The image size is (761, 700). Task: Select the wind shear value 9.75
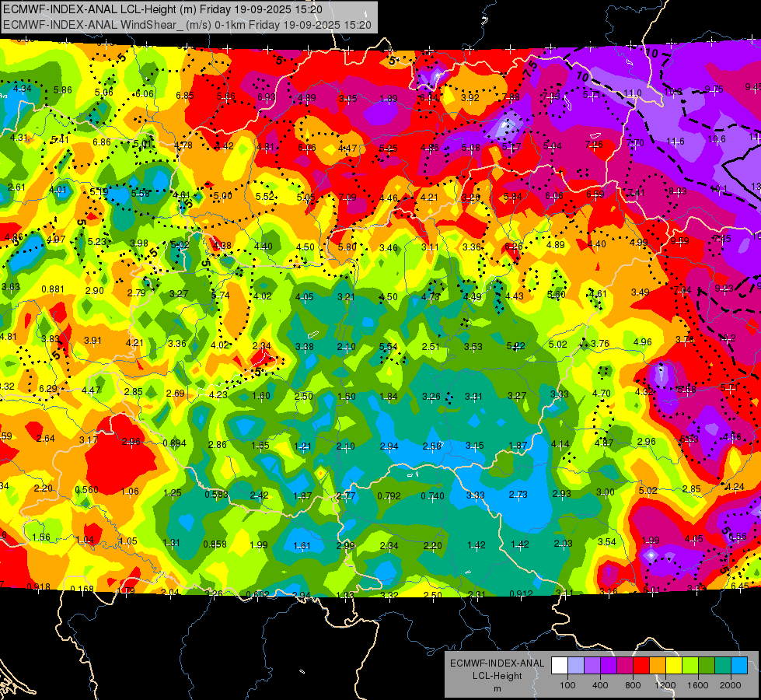(x=714, y=89)
